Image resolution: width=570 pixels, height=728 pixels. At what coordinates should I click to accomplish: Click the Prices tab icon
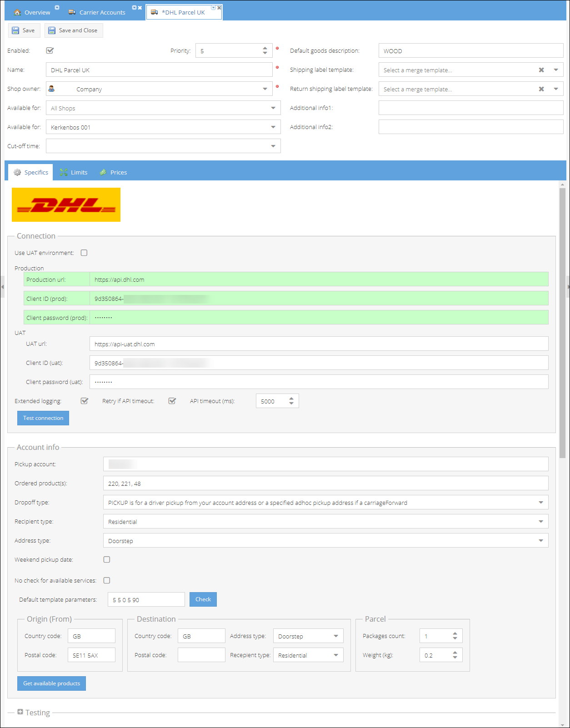[x=103, y=172]
